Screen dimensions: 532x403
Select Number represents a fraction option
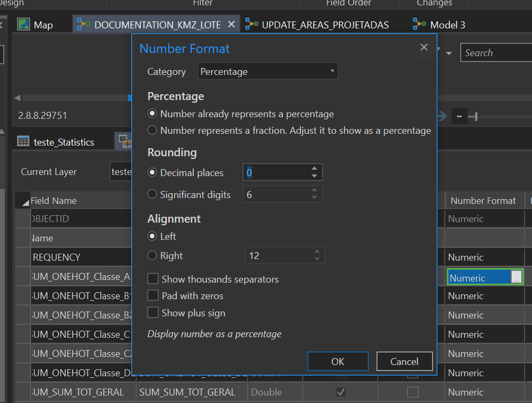click(152, 130)
